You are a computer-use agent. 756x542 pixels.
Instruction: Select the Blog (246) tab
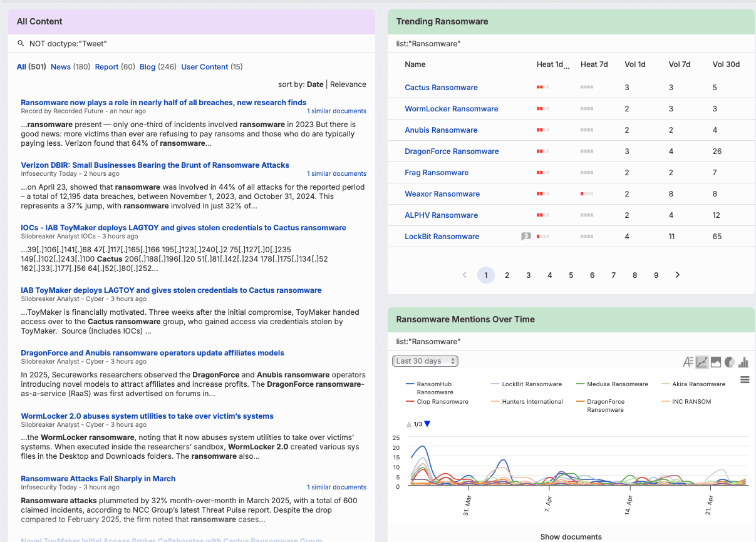pyautogui.click(x=158, y=67)
